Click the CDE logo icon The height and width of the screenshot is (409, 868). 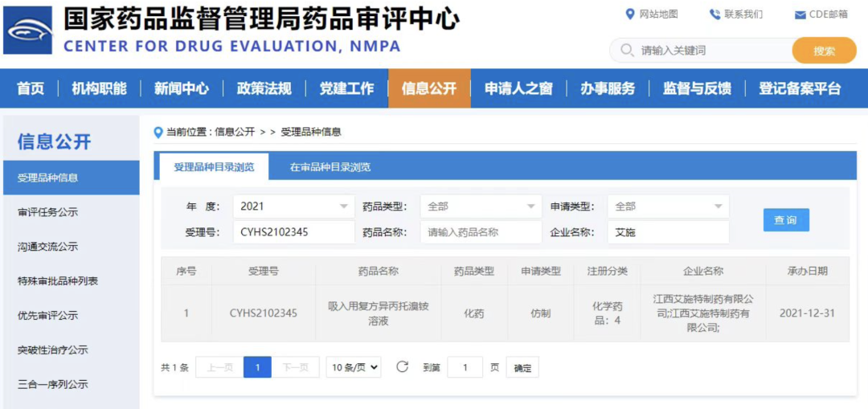click(28, 31)
